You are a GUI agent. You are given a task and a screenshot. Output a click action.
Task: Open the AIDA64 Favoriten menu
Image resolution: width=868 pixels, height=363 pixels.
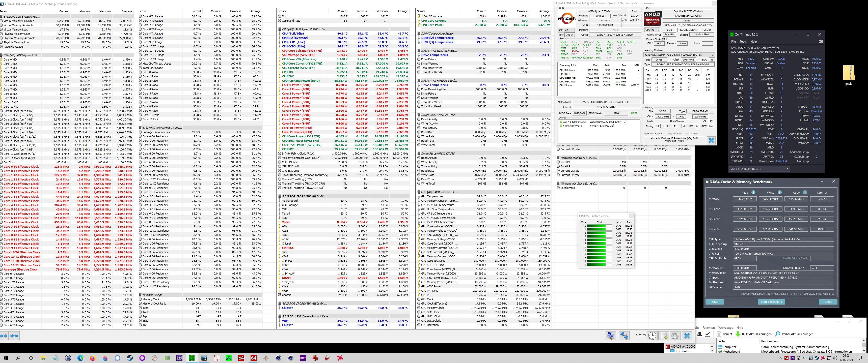coord(709,328)
